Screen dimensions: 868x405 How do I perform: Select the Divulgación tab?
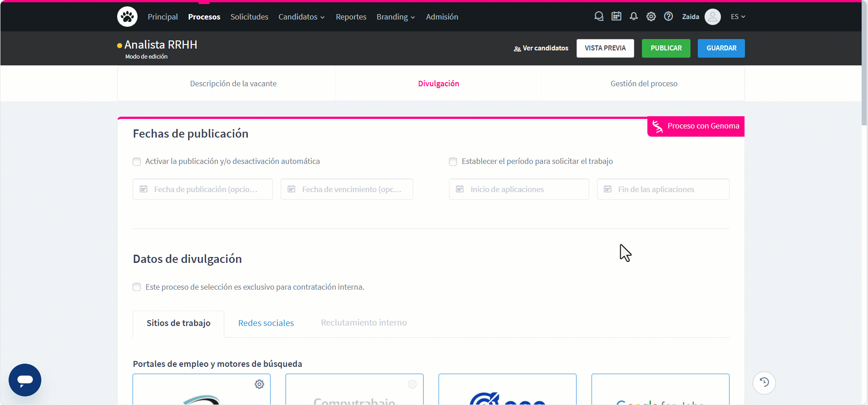[439, 84]
